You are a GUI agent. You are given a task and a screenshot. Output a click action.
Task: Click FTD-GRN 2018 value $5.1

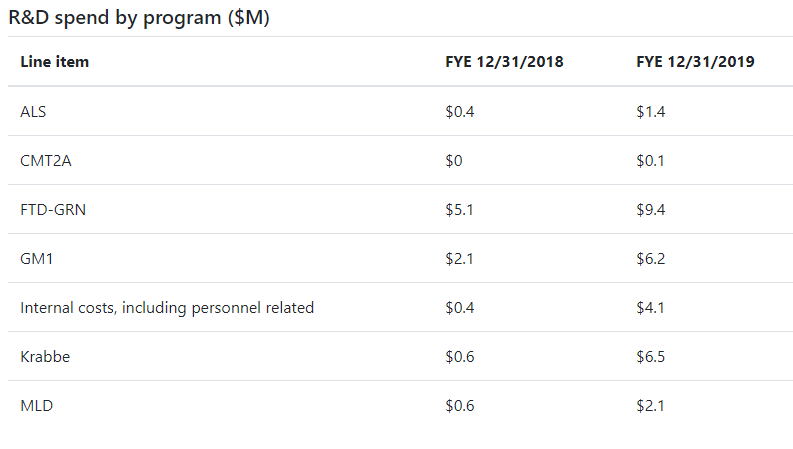(x=459, y=210)
